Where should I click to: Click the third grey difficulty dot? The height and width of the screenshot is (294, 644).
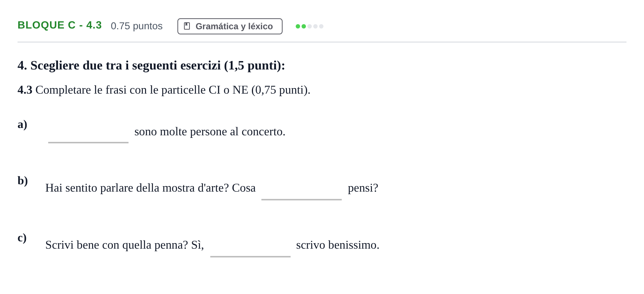click(310, 26)
